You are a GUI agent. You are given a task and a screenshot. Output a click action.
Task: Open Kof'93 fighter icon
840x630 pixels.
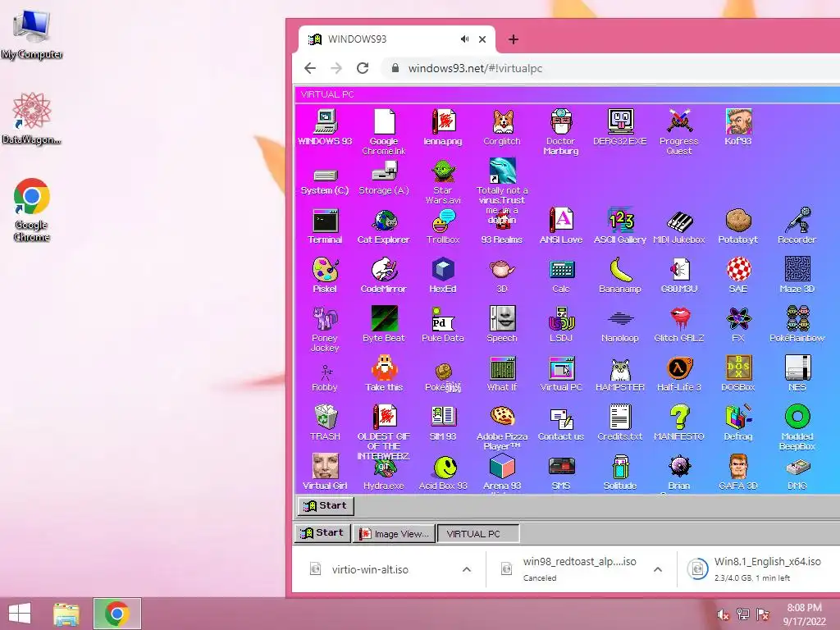[738, 127]
